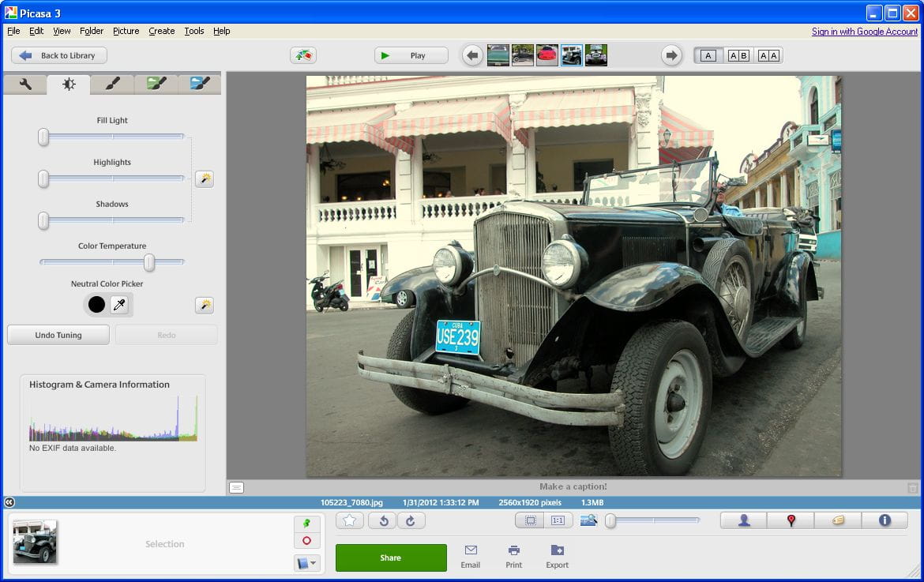This screenshot has height=582, width=924.
Task: Click the Print button
Action: (514, 558)
